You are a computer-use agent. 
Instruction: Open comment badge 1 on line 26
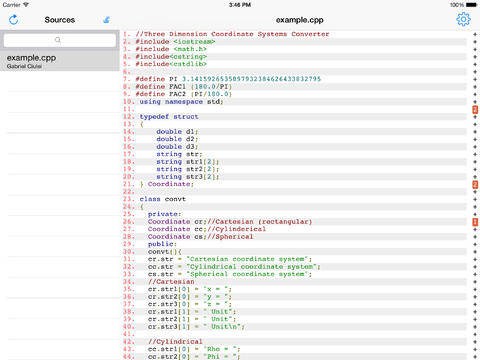475,222
